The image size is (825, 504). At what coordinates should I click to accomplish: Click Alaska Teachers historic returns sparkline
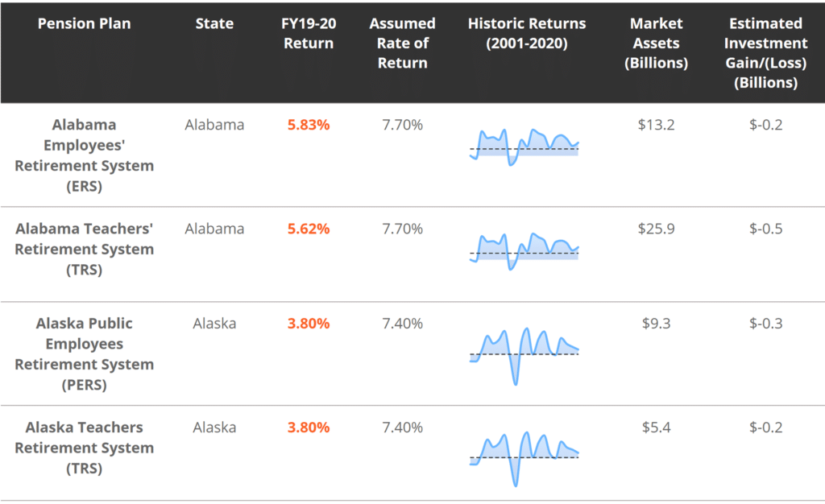pyautogui.click(x=524, y=457)
